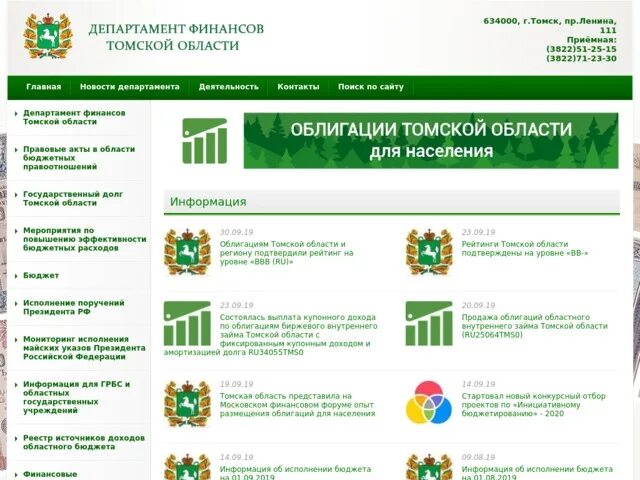This screenshot has width=640, height=480.
Task: Open sidebar link Департамент финансов Томской области
Action: tap(74, 117)
